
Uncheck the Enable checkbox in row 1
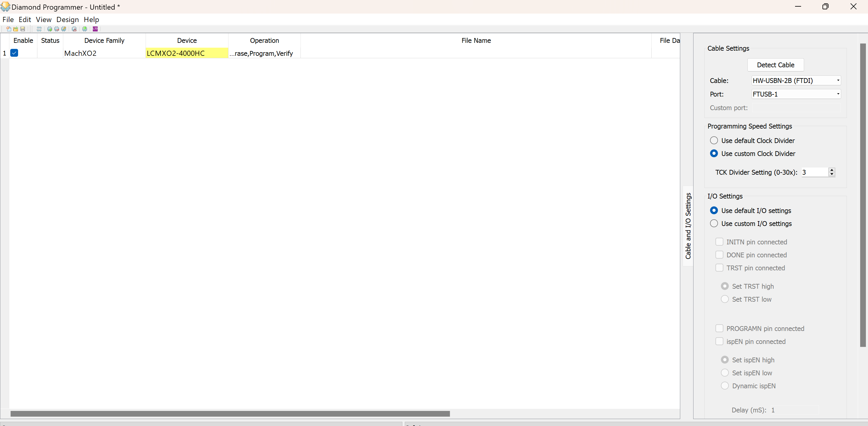coord(14,53)
